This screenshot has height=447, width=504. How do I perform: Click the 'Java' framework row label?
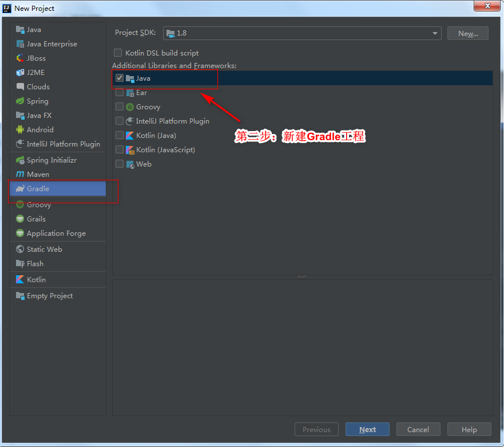[144, 78]
